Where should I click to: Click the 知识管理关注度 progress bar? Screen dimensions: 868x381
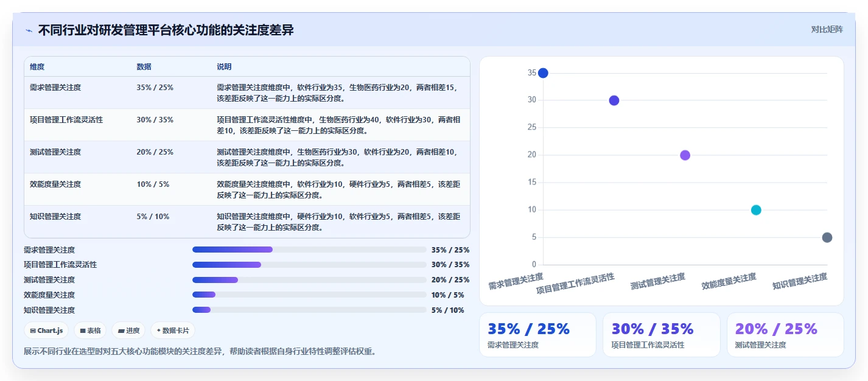tap(309, 310)
